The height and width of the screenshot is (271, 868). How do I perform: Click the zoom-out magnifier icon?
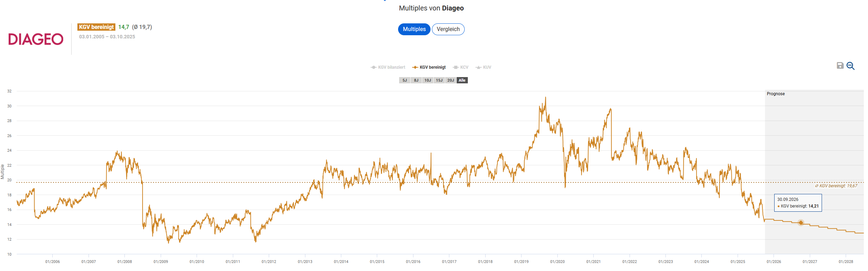click(x=851, y=66)
